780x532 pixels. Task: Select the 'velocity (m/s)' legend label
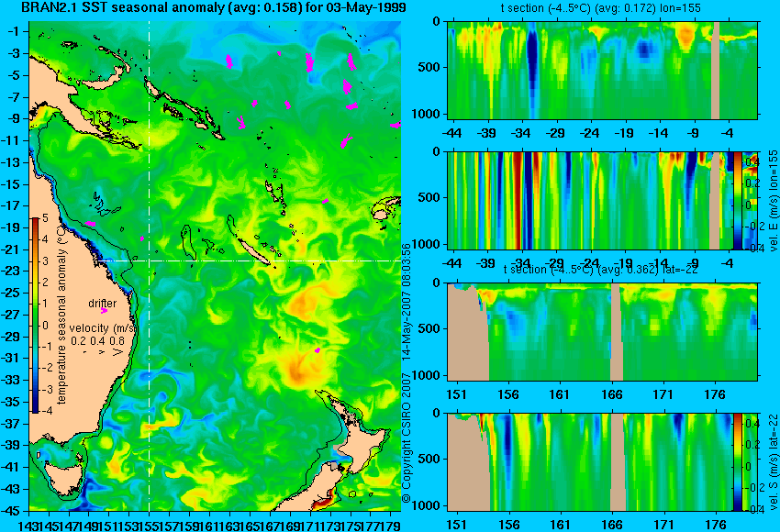coord(103,328)
